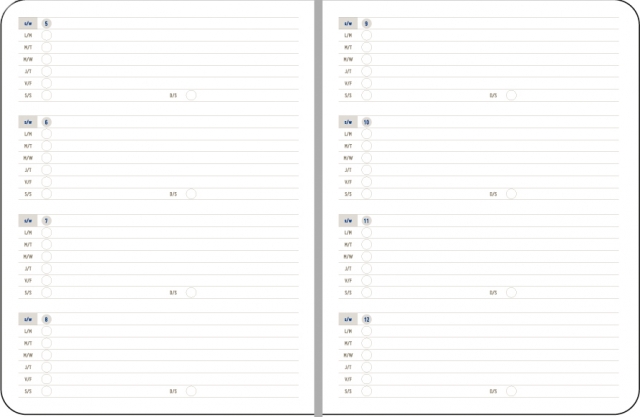Click the week 7 number badge
Image resolution: width=640 pixels, height=417 pixels.
[x=46, y=221]
